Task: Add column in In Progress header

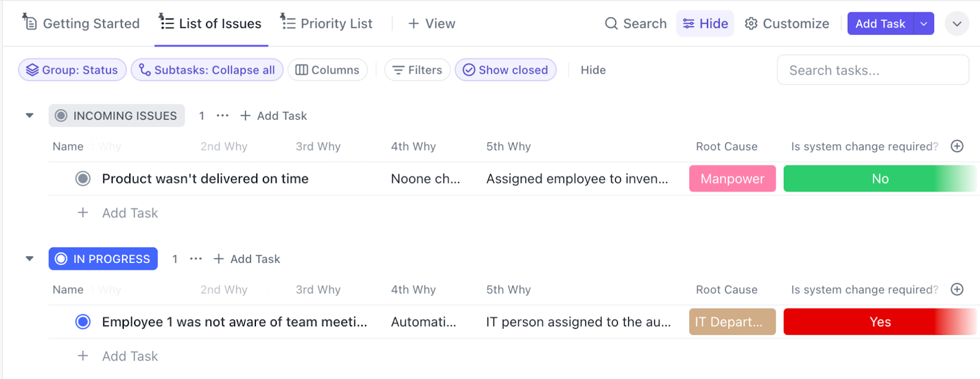Action: click(957, 289)
